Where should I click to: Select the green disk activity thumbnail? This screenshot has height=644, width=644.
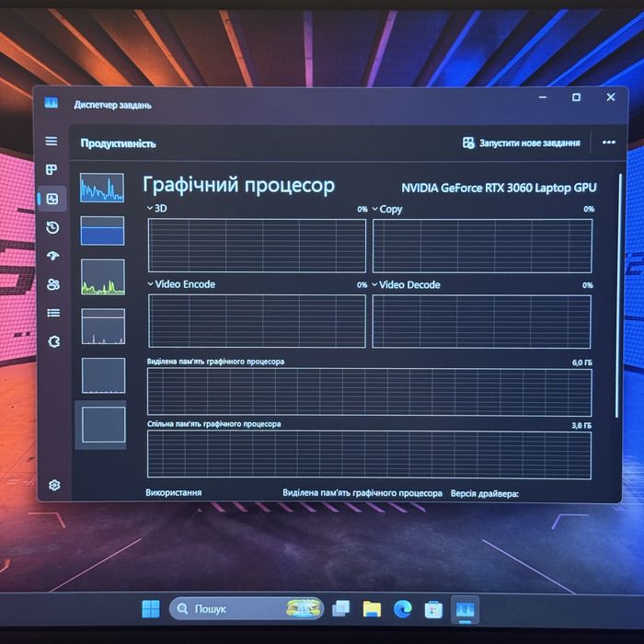click(103, 277)
